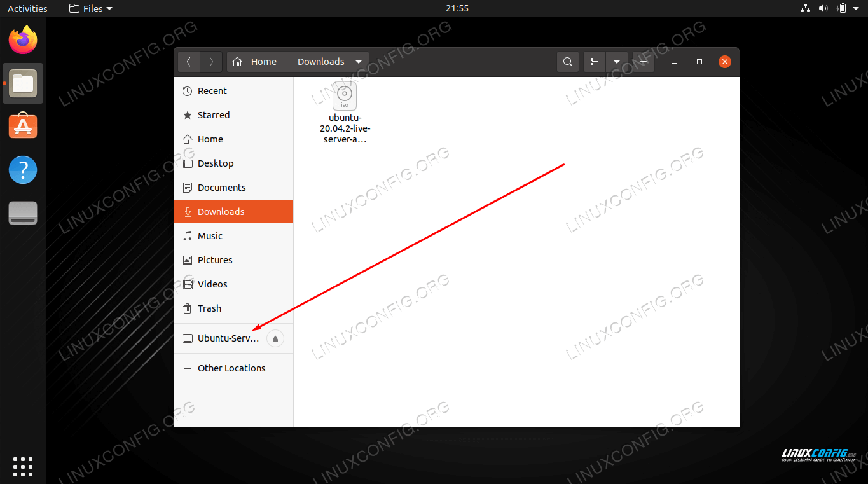Viewport: 868px width, 484px height.
Task: Switch to list view icon
Action: 595,62
